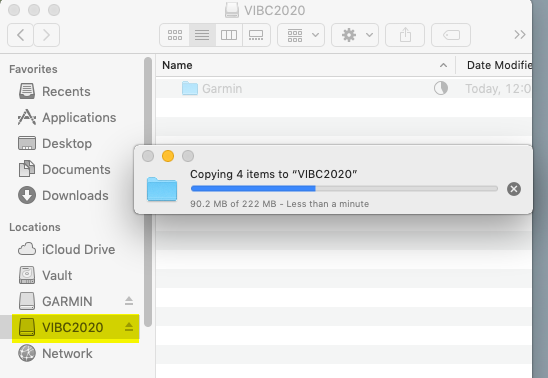This screenshot has width=548, height=378.
Task: Show more toolbar items via double chevron
Action: [x=520, y=35]
